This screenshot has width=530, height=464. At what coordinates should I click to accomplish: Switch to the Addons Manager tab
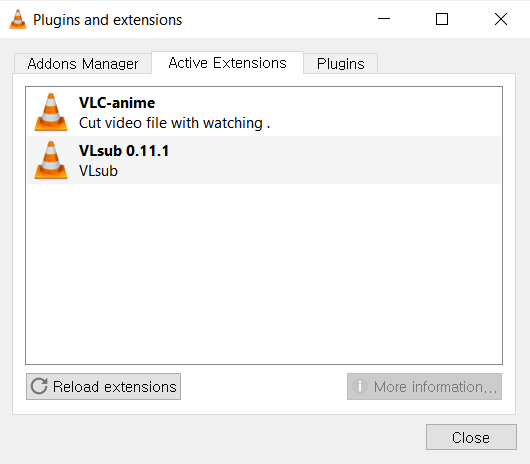pos(83,64)
